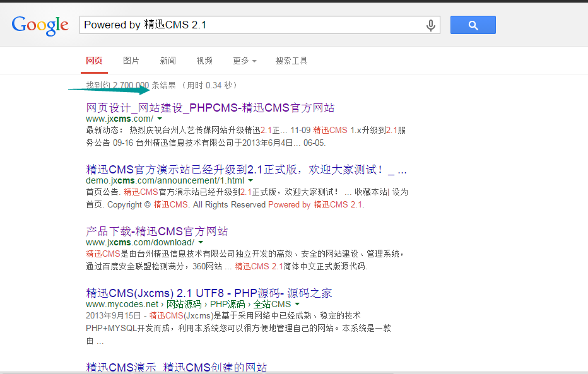The height and width of the screenshot is (374, 588).
Task: Click the demo.jxcms.com/announcement/1.html URL text
Action: coord(165,180)
